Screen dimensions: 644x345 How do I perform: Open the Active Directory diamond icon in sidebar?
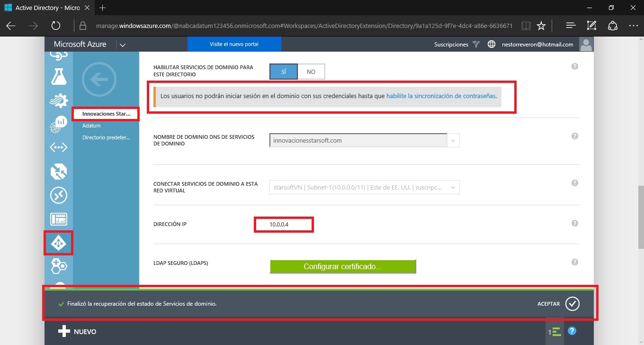pos(58,244)
